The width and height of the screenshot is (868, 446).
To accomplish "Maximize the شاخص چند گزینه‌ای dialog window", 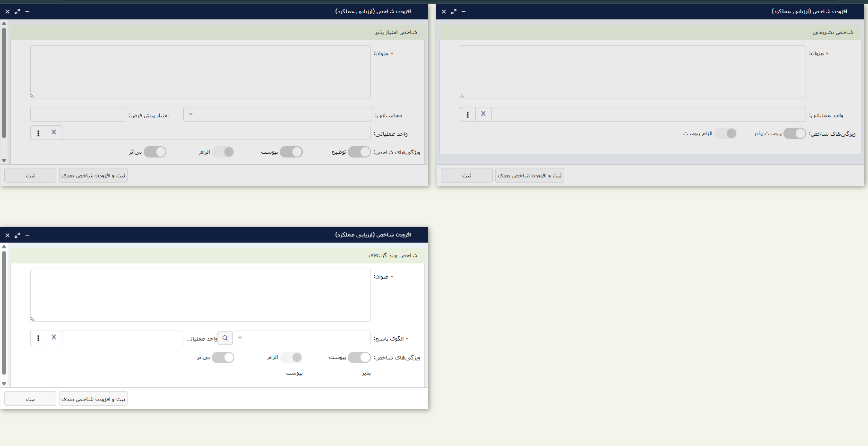I will pos(17,235).
